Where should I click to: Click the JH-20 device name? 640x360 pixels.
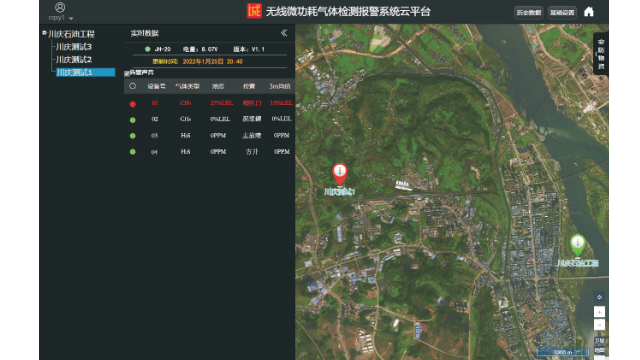[162, 49]
